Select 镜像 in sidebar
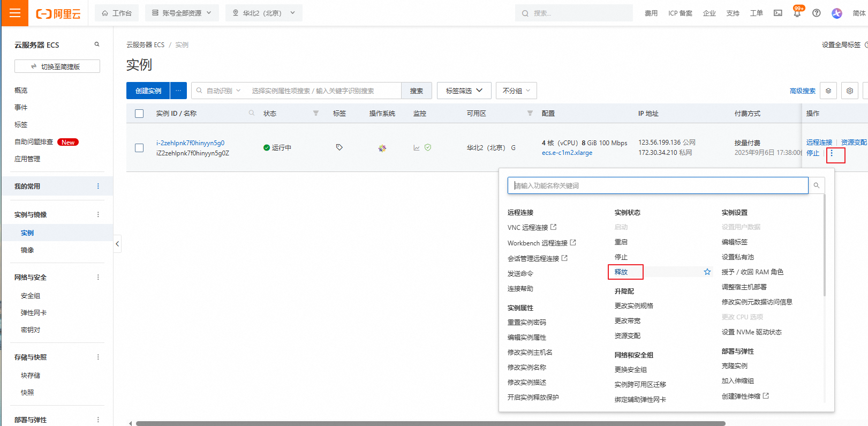This screenshot has height=426, width=868. click(27, 250)
